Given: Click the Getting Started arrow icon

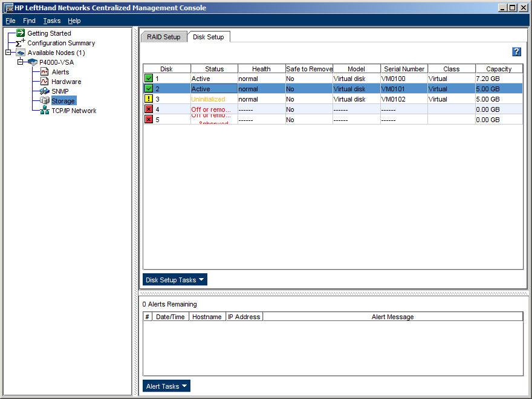Looking at the screenshot, I should click(21, 33).
